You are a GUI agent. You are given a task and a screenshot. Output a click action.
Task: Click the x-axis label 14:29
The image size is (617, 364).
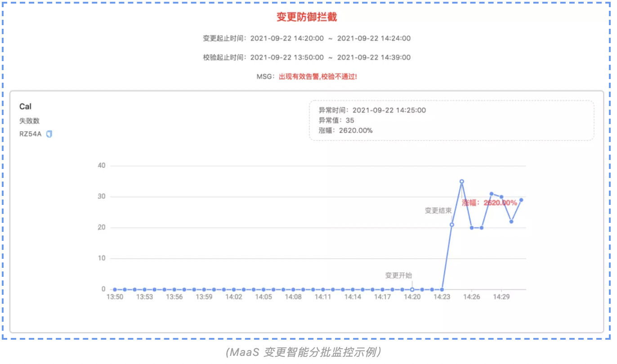click(501, 297)
